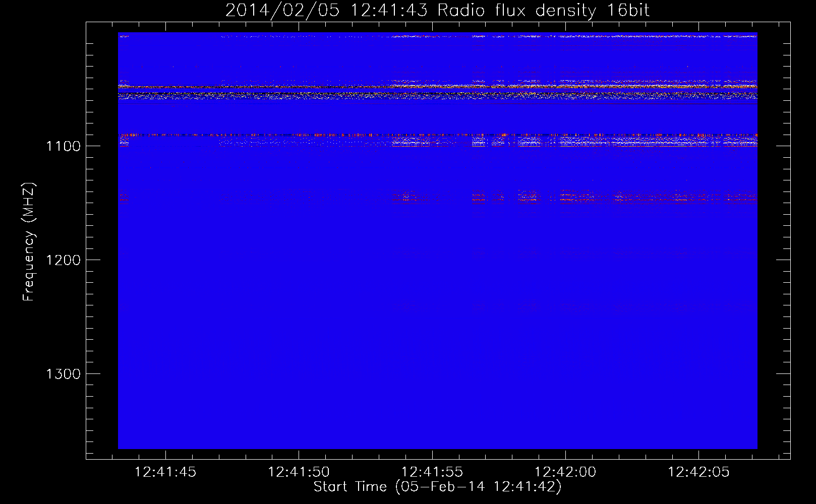Click the "12:42:00" time tick label

[x=565, y=472]
